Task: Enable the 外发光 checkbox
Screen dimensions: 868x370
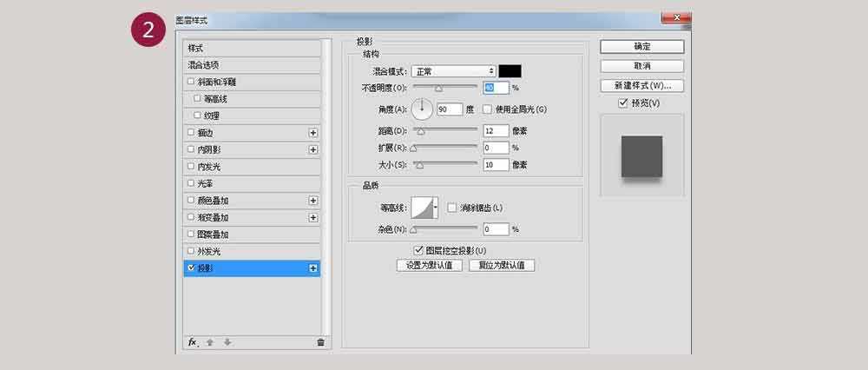Action: point(191,251)
